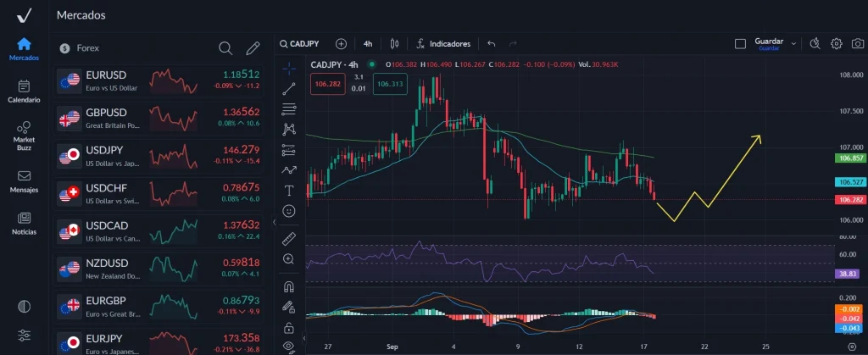The height and width of the screenshot is (355, 868).
Task: Toggle stay in drawing mode pencil-lock
Action: 289,307
